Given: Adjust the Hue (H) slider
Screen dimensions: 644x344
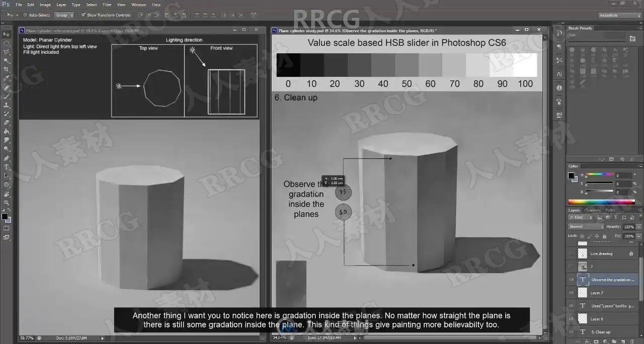Looking at the screenshot, I should coord(600,175).
